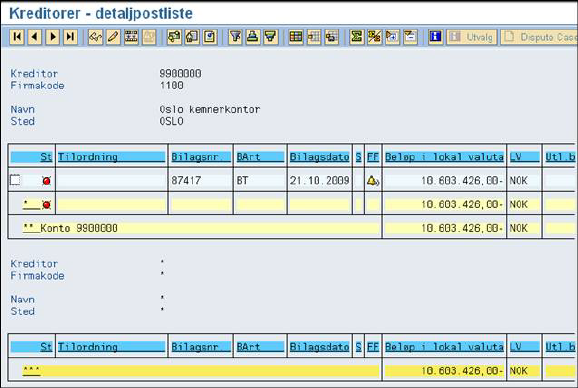
Task: Click the Utvalg button
Action: 472,37
